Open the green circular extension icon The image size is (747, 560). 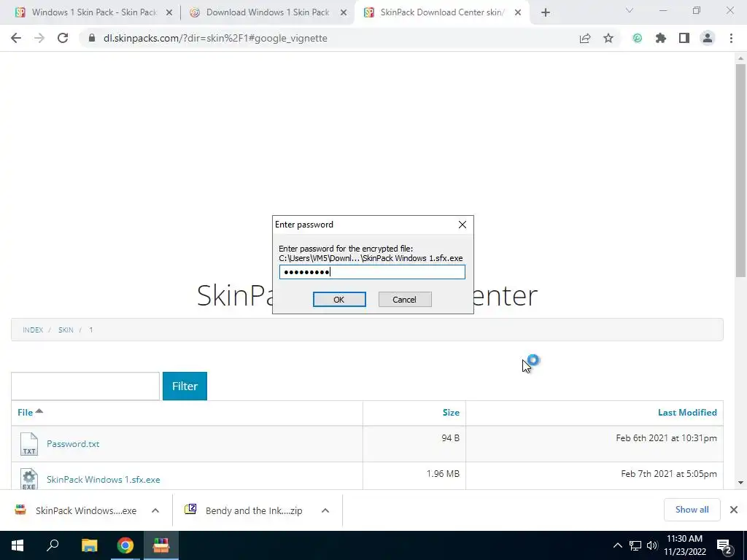pos(638,38)
